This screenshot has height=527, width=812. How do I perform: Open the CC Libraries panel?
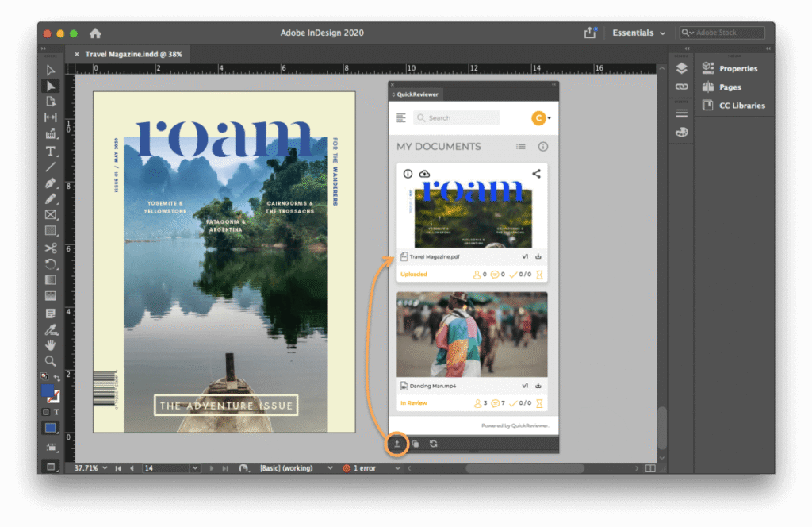click(741, 106)
